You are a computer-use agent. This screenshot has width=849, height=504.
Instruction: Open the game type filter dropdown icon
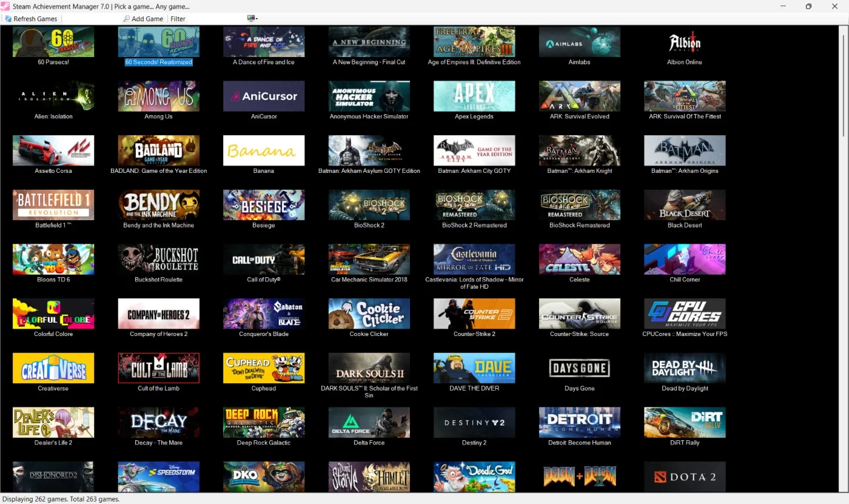tap(252, 19)
